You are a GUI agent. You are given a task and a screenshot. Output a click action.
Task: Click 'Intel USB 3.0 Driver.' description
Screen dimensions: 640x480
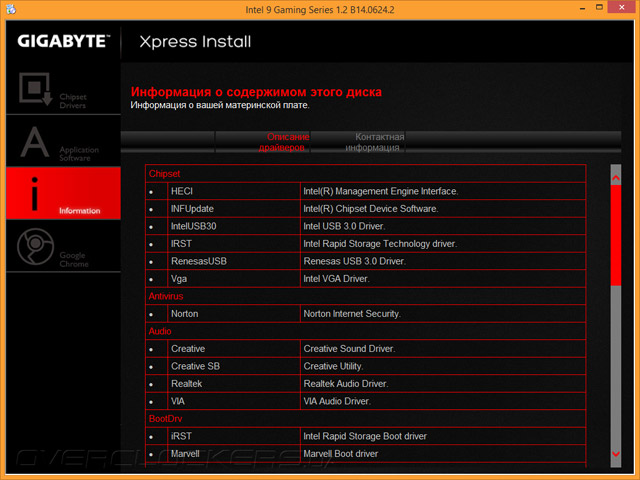coord(344,227)
